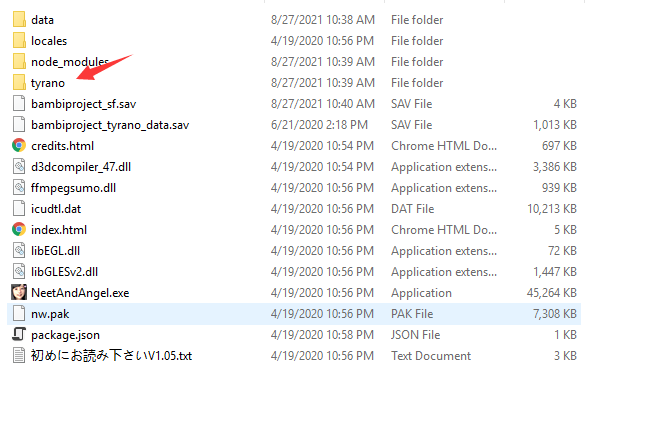Select ffmpegsumo.dll in the file list
This screenshot has width=655, height=424.
73,188
